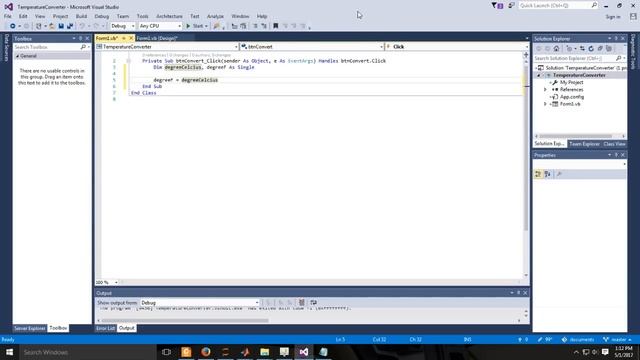Image resolution: width=640 pixels, height=360 pixels.
Task: Close the Toolbox panel
Action: point(87,38)
